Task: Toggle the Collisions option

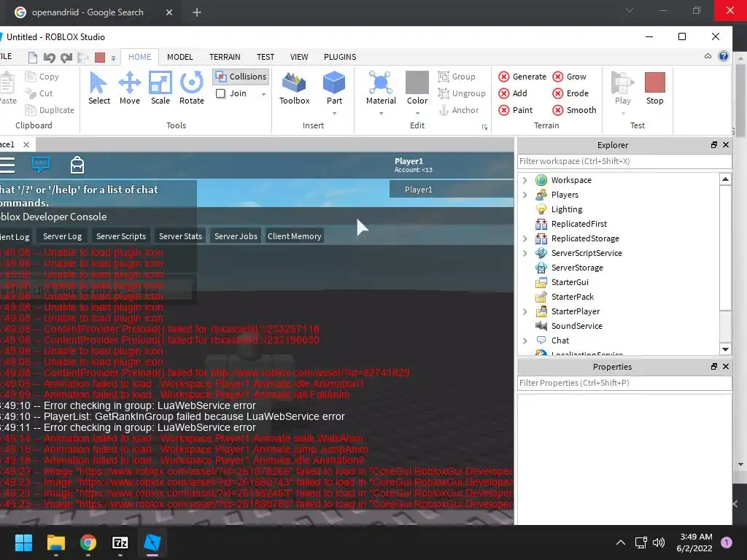Action: coord(241,77)
